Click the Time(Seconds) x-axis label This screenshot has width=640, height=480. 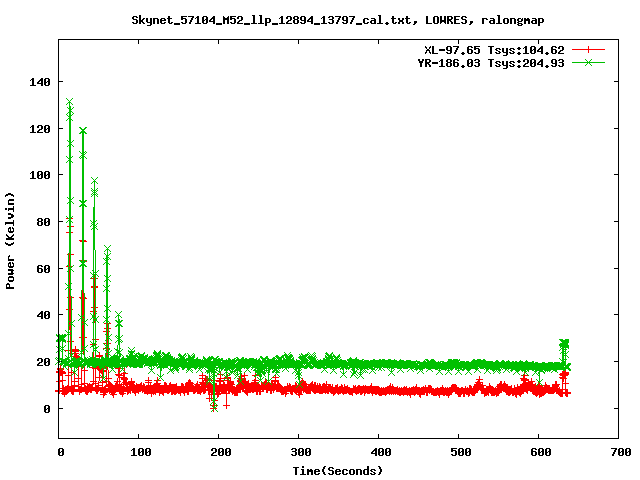(338, 471)
